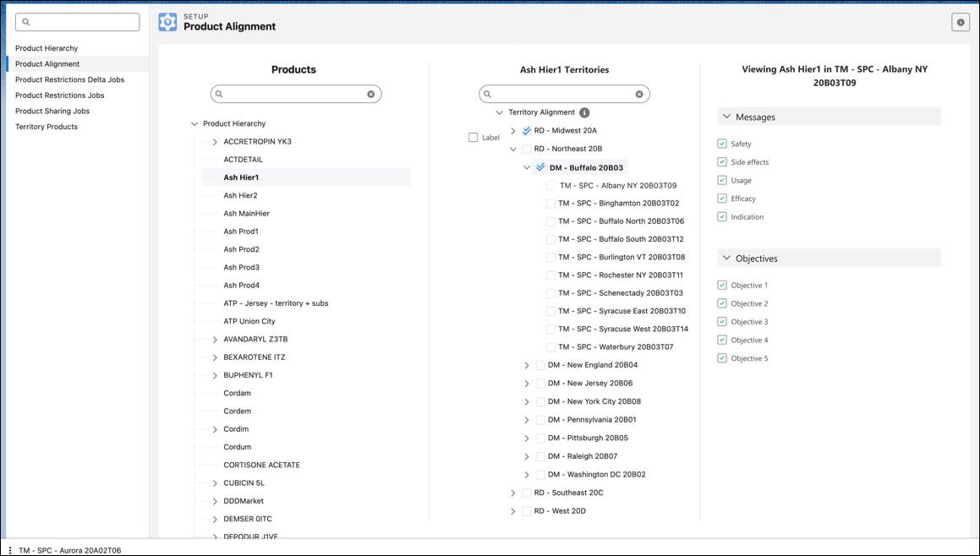The width and height of the screenshot is (980, 556).
Task: Expand the RD - Midwest 20A region
Action: (513, 131)
